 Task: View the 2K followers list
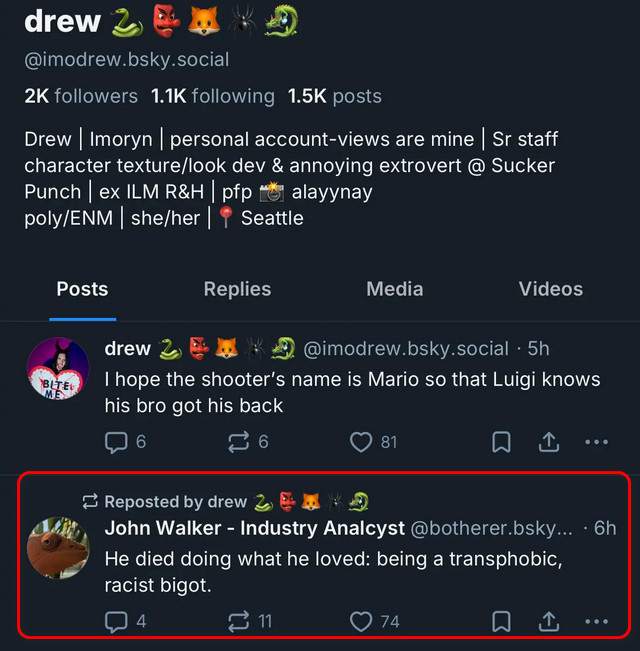(81, 96)
